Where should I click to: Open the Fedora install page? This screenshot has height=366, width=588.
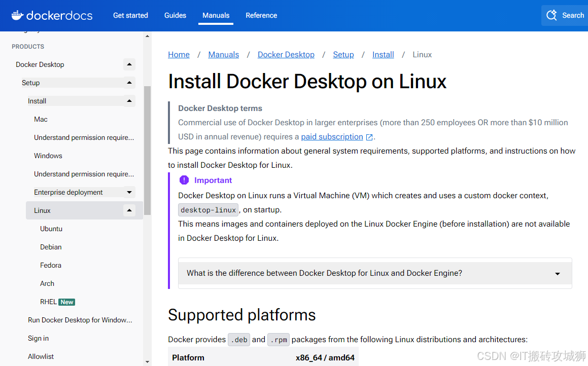point(51,265)
